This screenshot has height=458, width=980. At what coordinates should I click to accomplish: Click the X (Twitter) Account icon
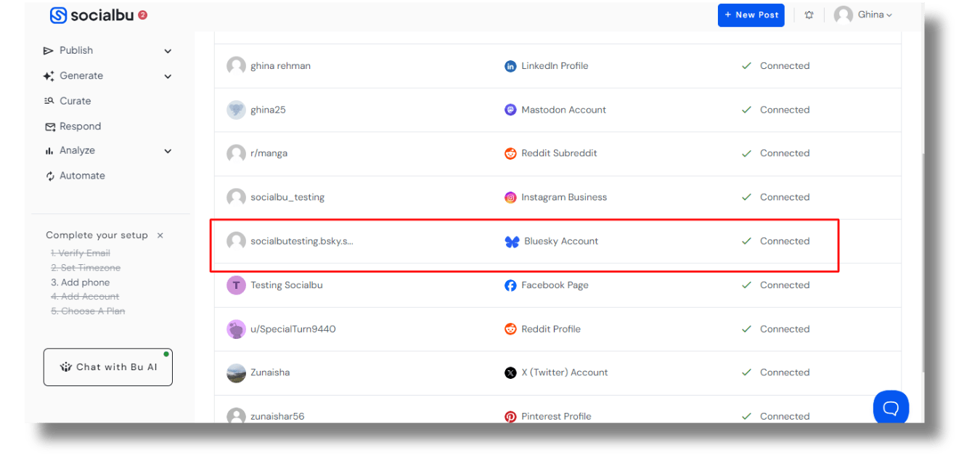510,373
